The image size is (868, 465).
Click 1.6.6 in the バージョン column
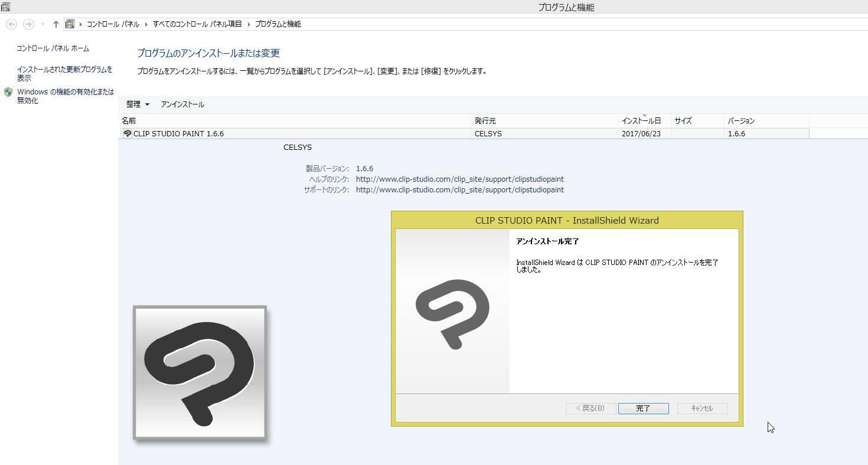736,134
